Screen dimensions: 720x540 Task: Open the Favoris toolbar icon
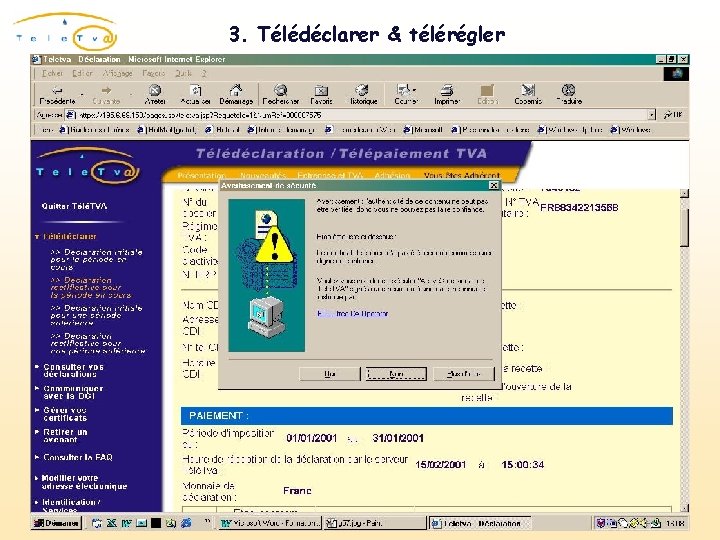pos(321,90)
